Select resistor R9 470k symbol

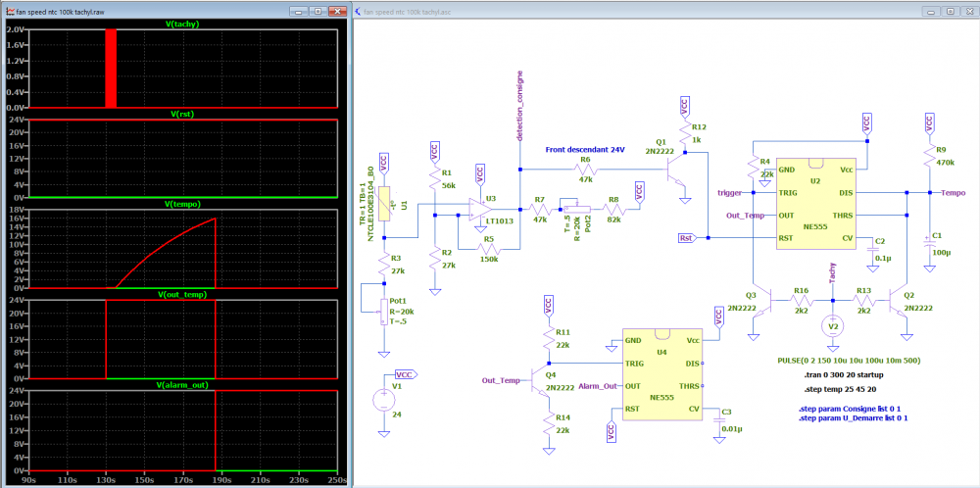[x=929, y=156]
